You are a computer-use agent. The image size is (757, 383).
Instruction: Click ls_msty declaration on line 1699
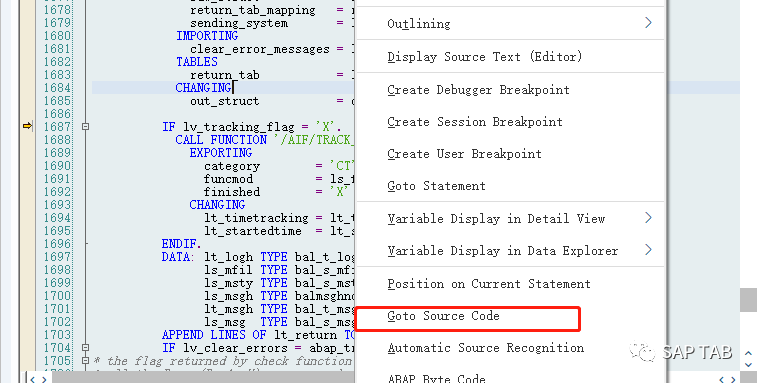click(x=228, y=283)
